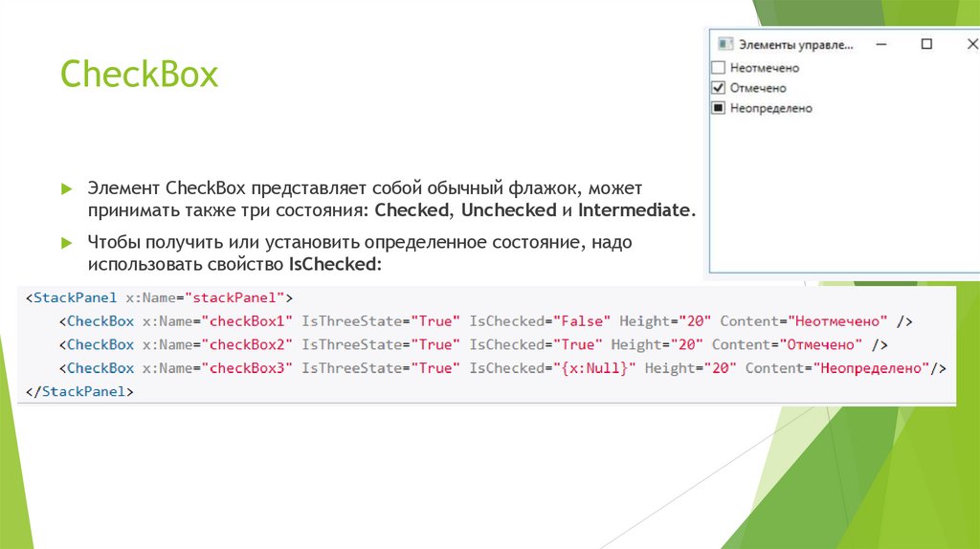Click Content "Отмечено" value in the code
The height and width of the screenshot is (549, 980).
[x=820, y=344]
